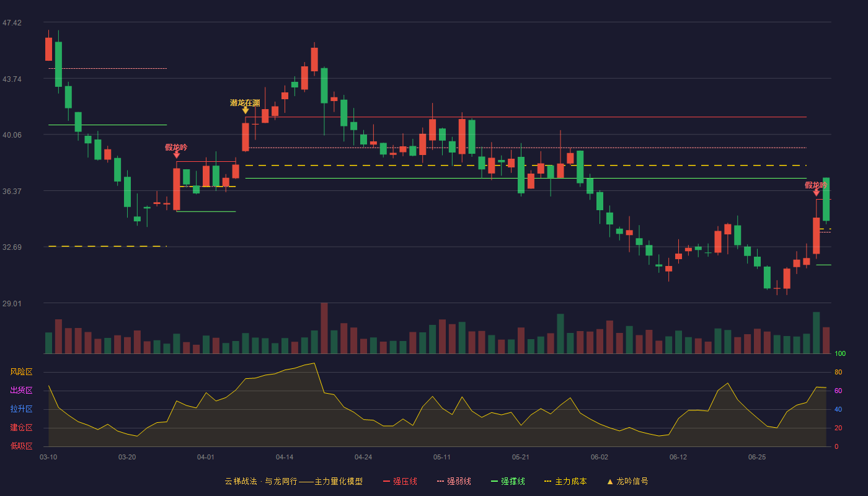868x496 pixels.
Task: Click the 36.37 price axis label
Action: (12, 191)
